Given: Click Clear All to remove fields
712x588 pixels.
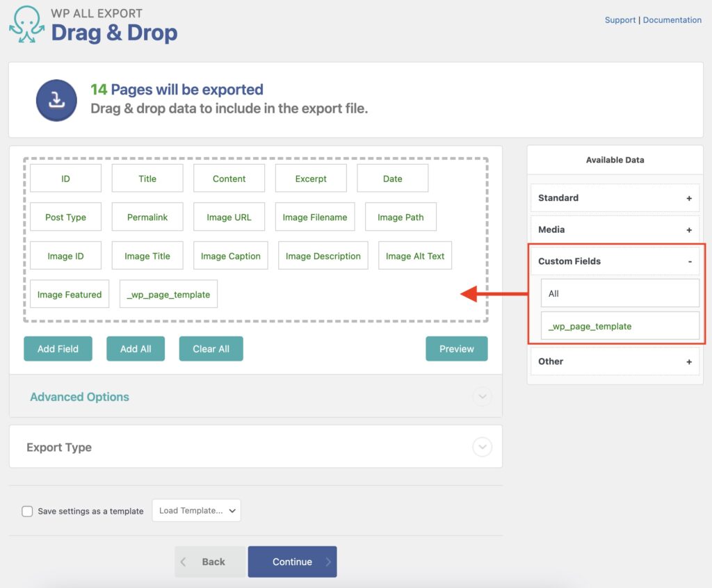Looking at the screenshot, I should point(211,349).
